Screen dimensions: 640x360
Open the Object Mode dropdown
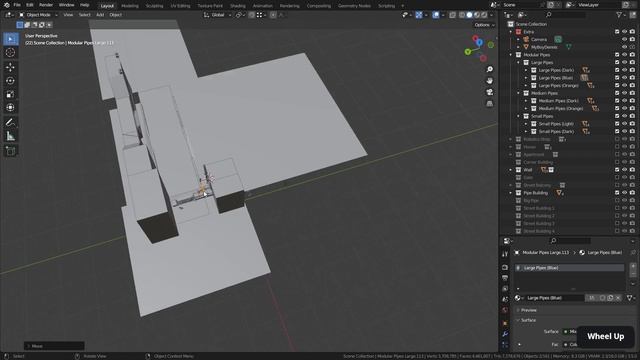[38, 15]
